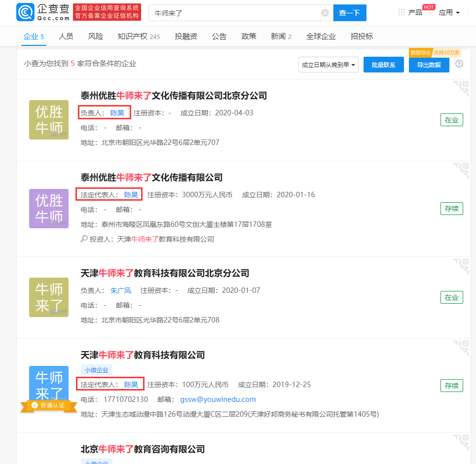Click the 成立日期 2020-01-07 text
The height and width of the screenshot is (464, 476).
(224, 290)
